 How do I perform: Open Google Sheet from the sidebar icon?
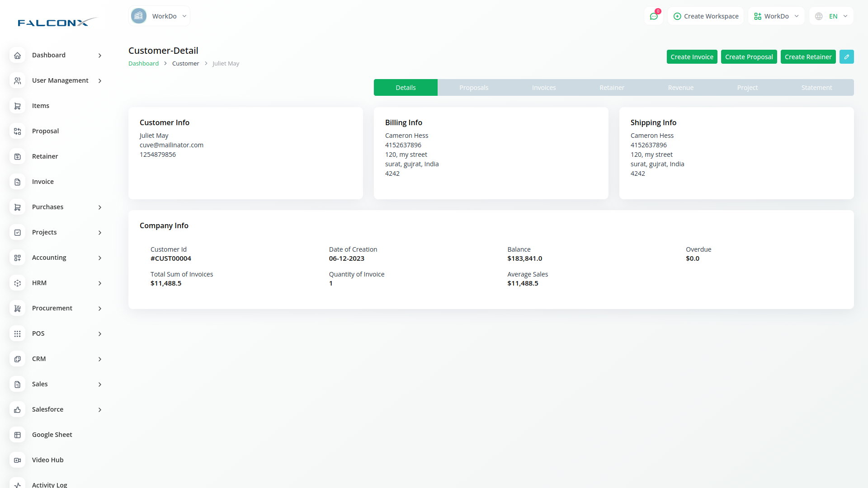[17, 435]
